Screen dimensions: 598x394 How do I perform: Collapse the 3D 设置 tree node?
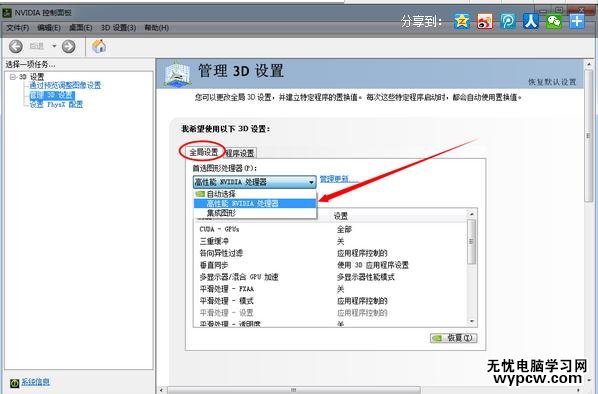coord(13,77)
